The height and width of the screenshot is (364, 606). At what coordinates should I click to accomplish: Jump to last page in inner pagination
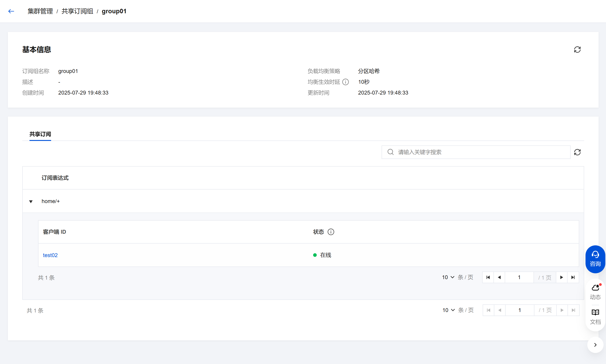point(573,277)
